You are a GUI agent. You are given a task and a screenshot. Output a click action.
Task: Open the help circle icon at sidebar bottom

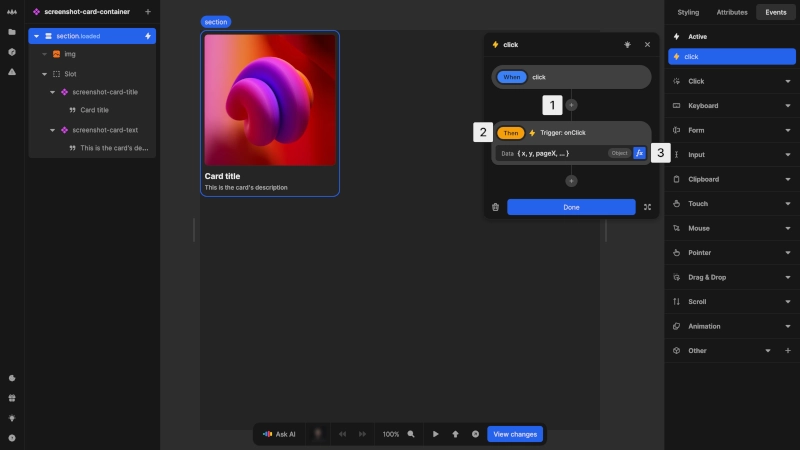point(12,438)
